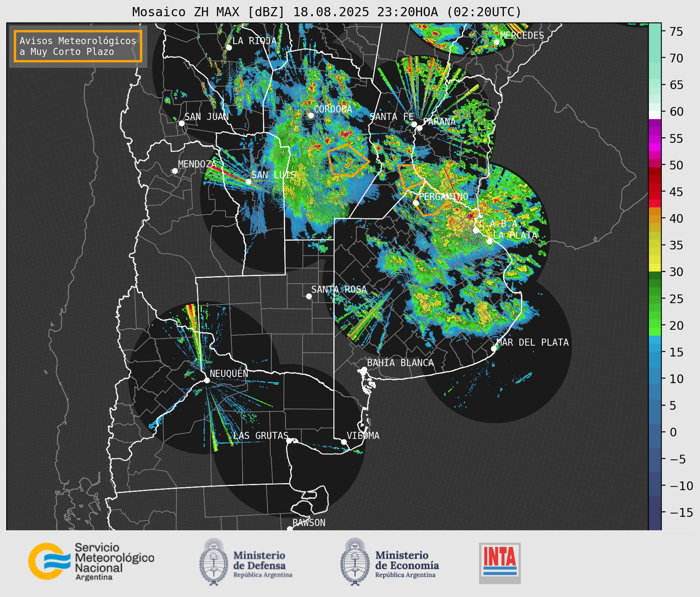The height and width of the screenshot is (597, 700).
Task: Click the 25 dBZ green band on scale
Action: point(655,298)
